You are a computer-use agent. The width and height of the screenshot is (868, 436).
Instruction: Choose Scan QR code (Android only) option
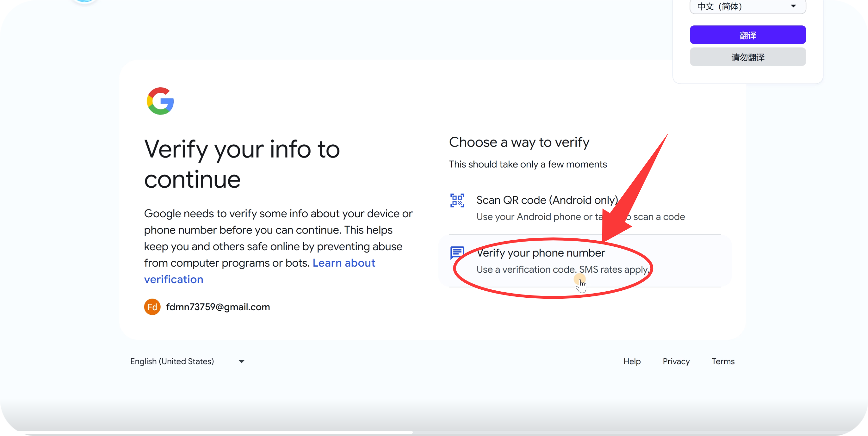[547, 200]
